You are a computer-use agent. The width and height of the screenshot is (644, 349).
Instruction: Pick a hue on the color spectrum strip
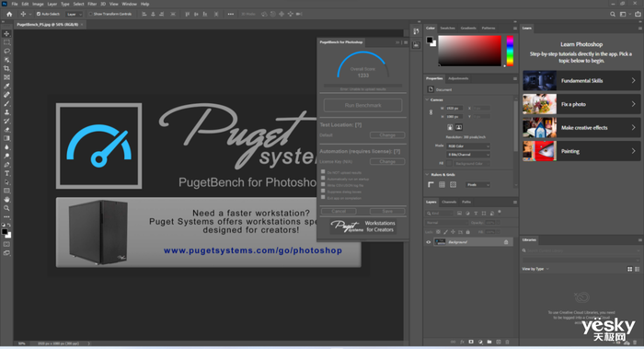[510, 51]
